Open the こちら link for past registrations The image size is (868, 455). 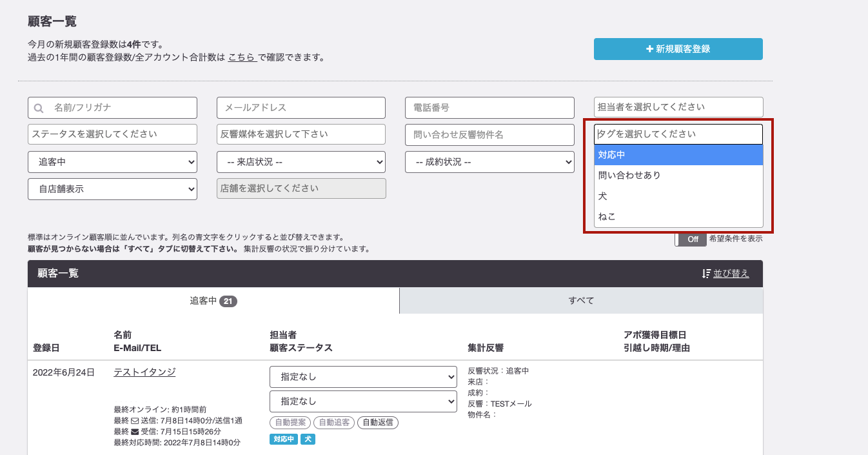tap(242, 57)
